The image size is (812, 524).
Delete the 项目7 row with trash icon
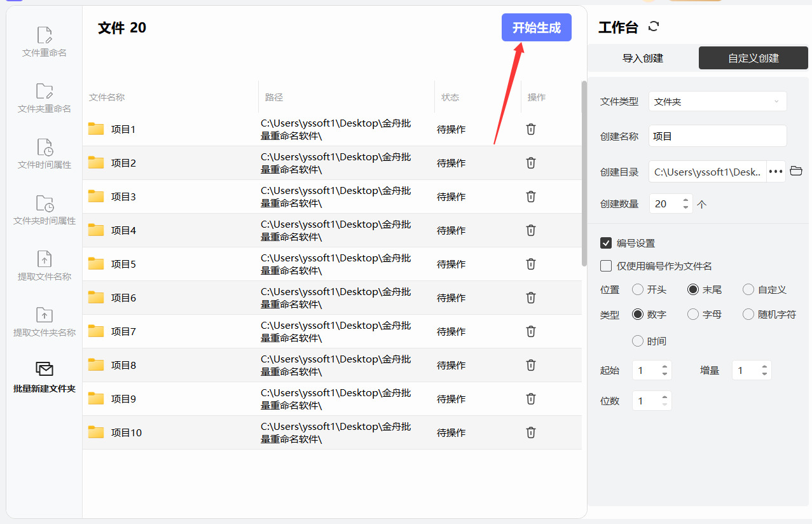pos(531,331)
